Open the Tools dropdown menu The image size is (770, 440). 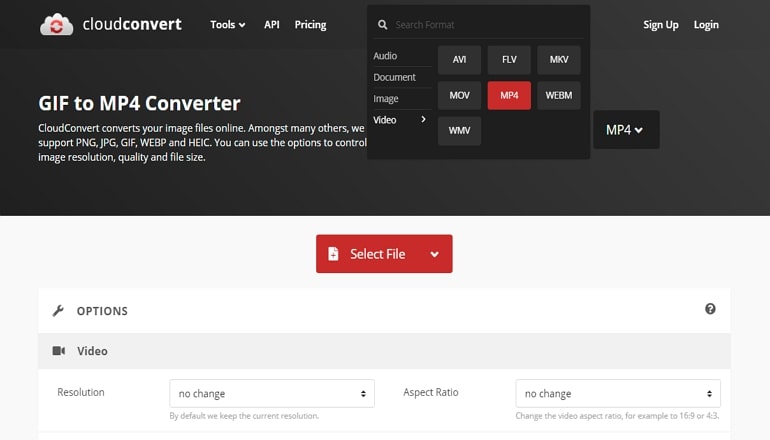pyautogui.click(x=227, y=25)
